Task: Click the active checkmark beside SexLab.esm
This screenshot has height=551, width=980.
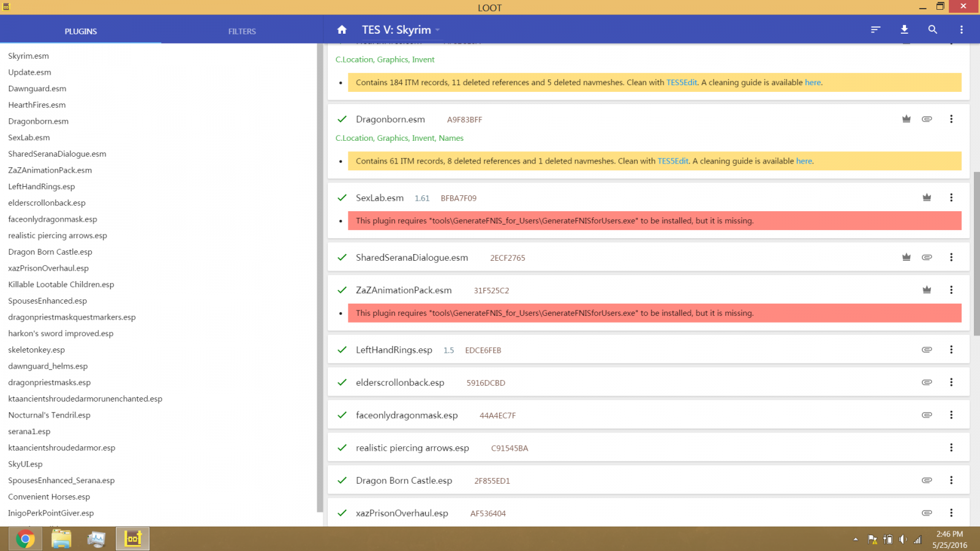Action: tap(342, 197)
